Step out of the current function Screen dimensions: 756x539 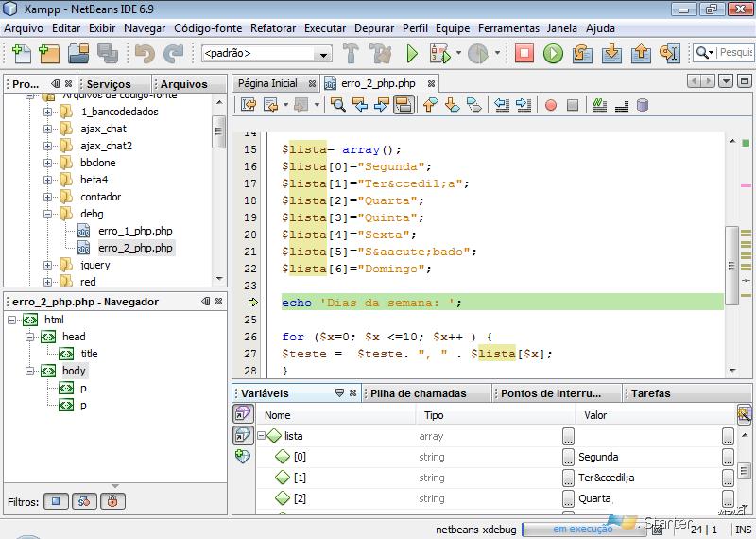coord(641,54)
